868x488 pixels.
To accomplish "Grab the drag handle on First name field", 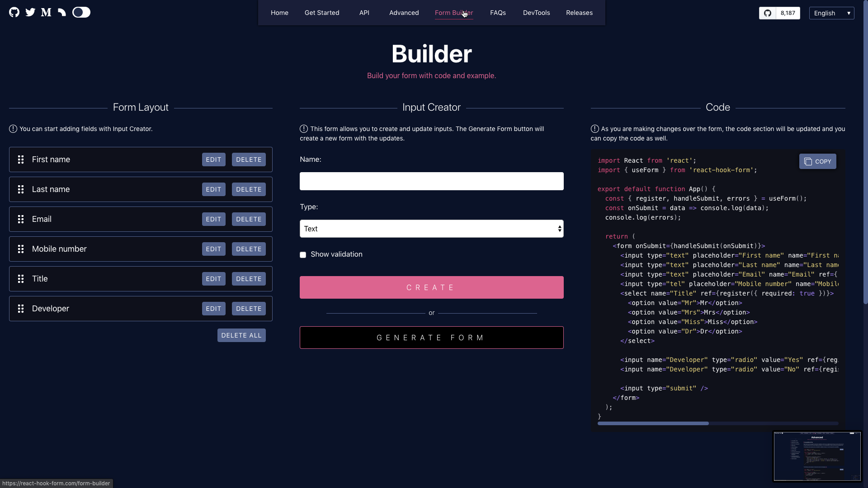I will [20, 159].
